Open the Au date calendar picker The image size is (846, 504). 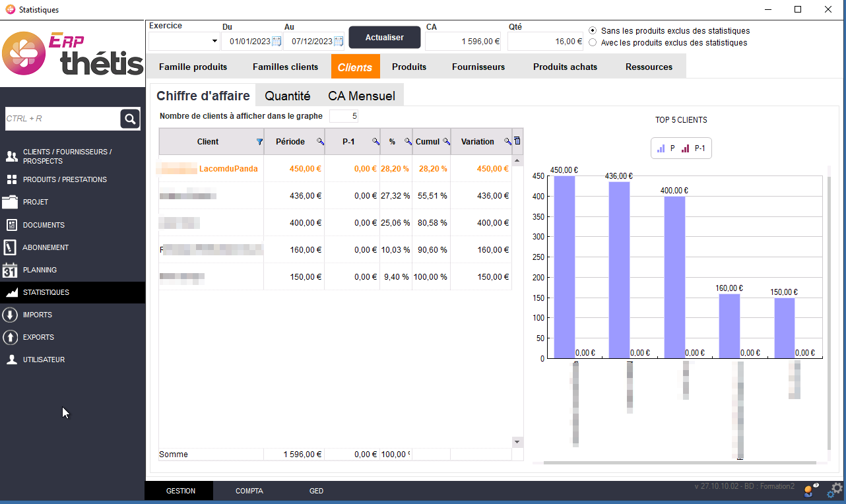click(339, 42)
